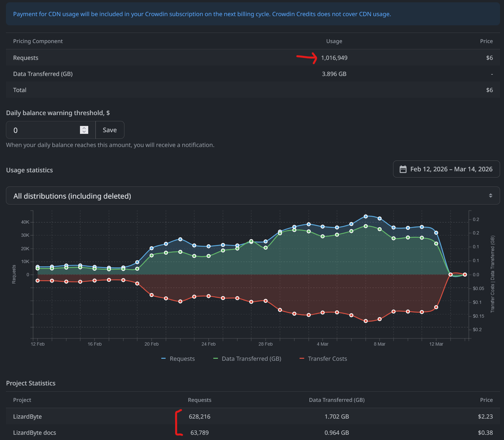Screen dimensions: 504x440
Task: Click the red Transfer Costs legend marker
Action: pos(302,358)
